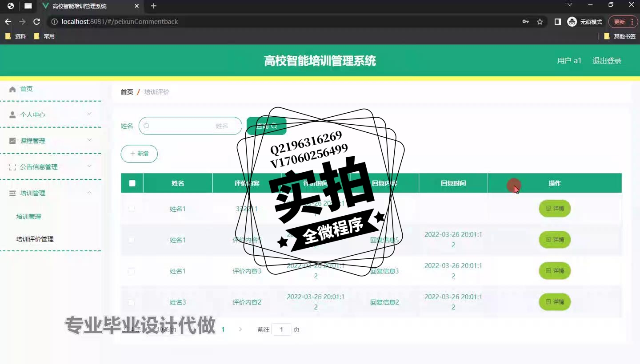Open 详情 for the 姓名3 row
This screenshot has width=640, height=364.
(x=555, y=301)
